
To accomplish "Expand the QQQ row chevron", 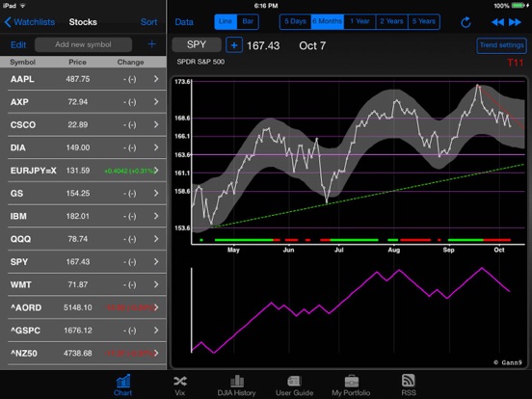I will coord(156,239).
